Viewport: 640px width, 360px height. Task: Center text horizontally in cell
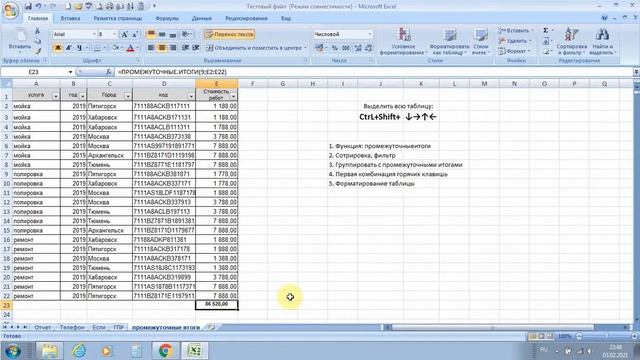162,48
